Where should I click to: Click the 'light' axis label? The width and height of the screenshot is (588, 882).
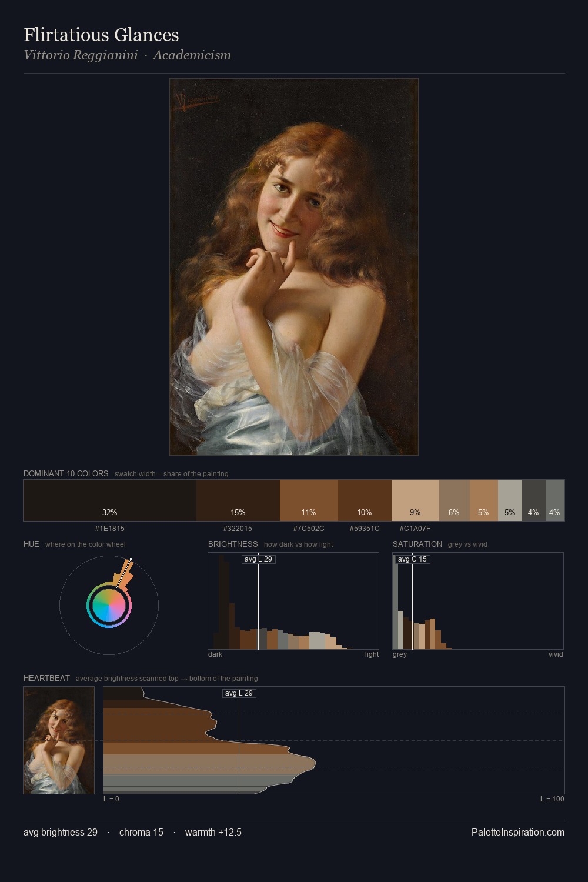[372, 654]
